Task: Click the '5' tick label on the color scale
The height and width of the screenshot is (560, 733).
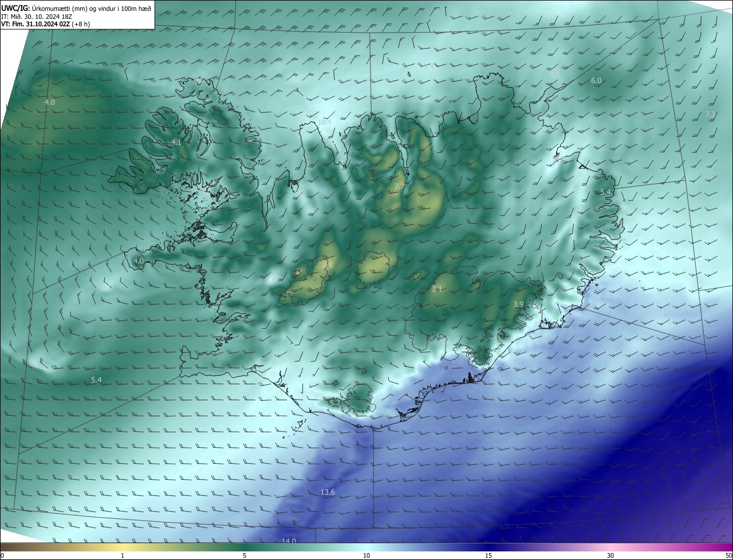Action: (245, 555)
